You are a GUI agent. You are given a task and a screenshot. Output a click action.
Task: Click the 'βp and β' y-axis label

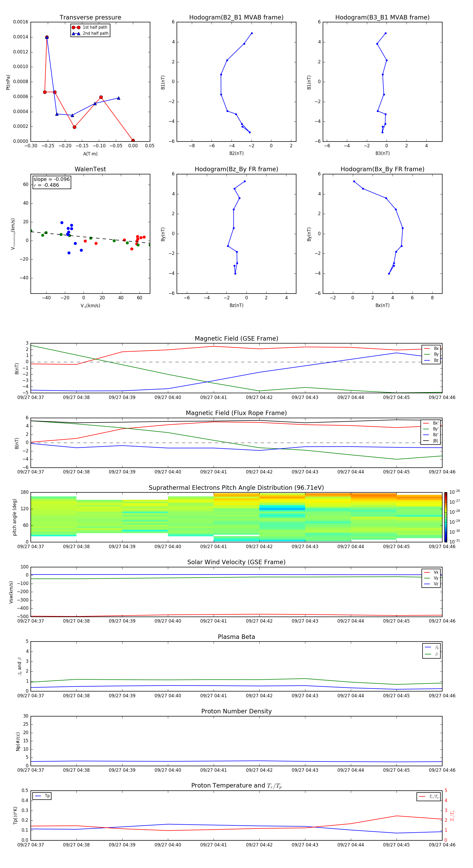coord(19,666)
